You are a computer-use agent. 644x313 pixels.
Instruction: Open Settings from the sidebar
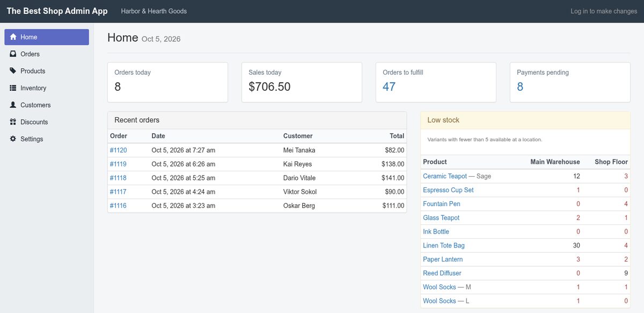tap(47, 139)
